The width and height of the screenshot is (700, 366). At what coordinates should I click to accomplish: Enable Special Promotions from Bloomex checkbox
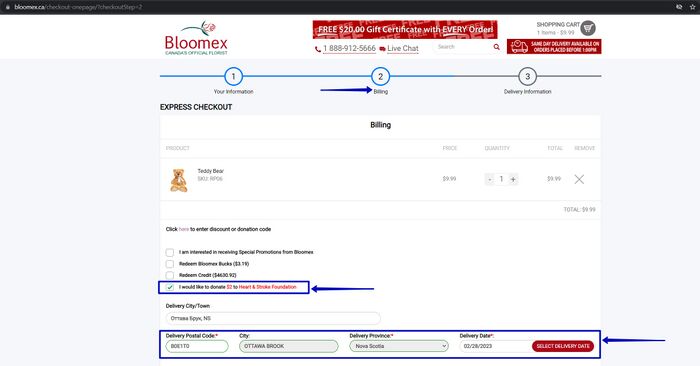[170, 253]
